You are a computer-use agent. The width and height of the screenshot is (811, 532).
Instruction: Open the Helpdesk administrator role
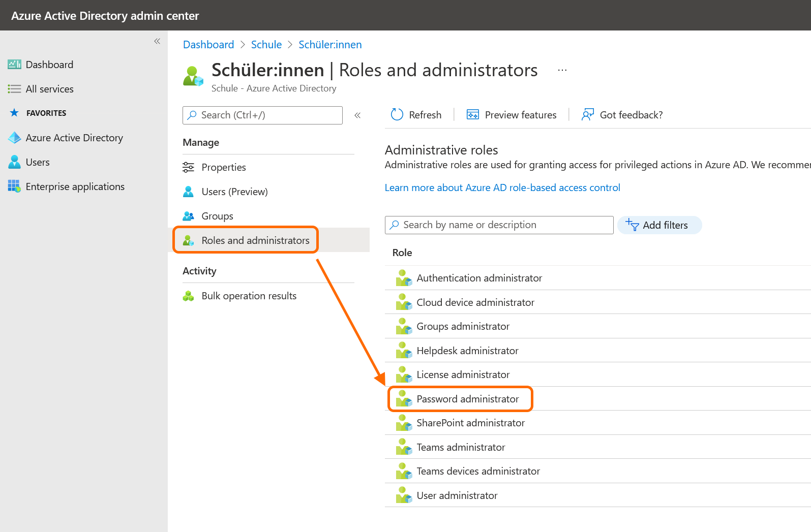(x=467, y=351)
